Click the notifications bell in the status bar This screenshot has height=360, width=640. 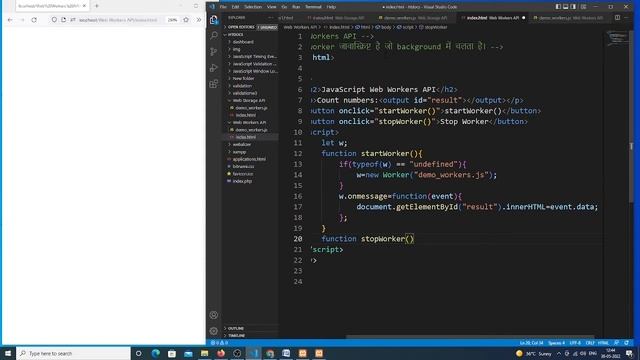[627, 343]
